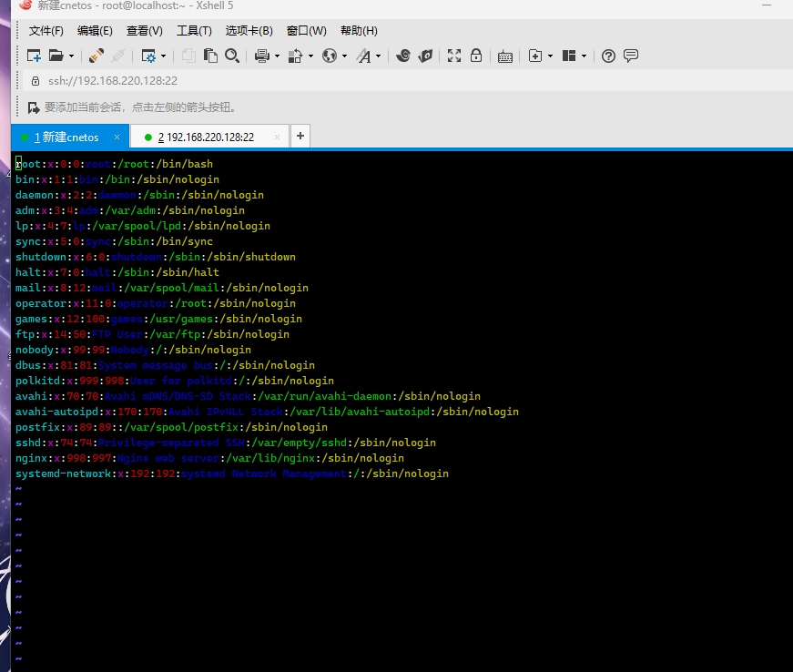
Task: Open Help question mark icon
Action: [x=608, y=56]
